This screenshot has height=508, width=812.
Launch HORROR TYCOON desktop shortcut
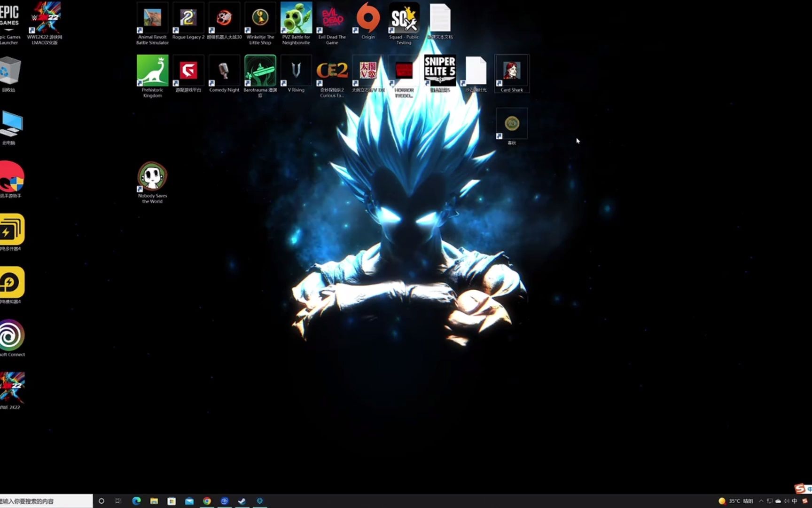click(404, 76)
